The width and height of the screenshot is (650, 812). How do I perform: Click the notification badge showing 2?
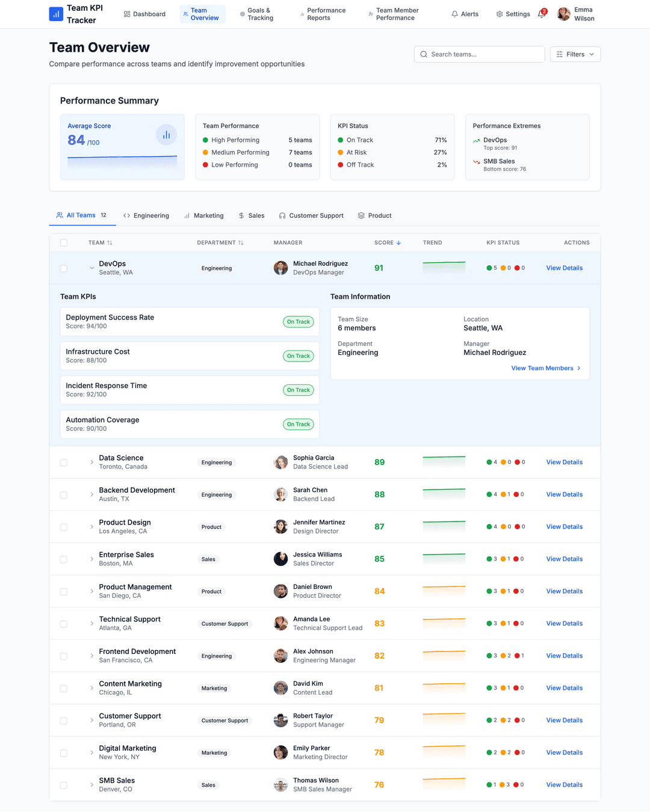point(543,10)
